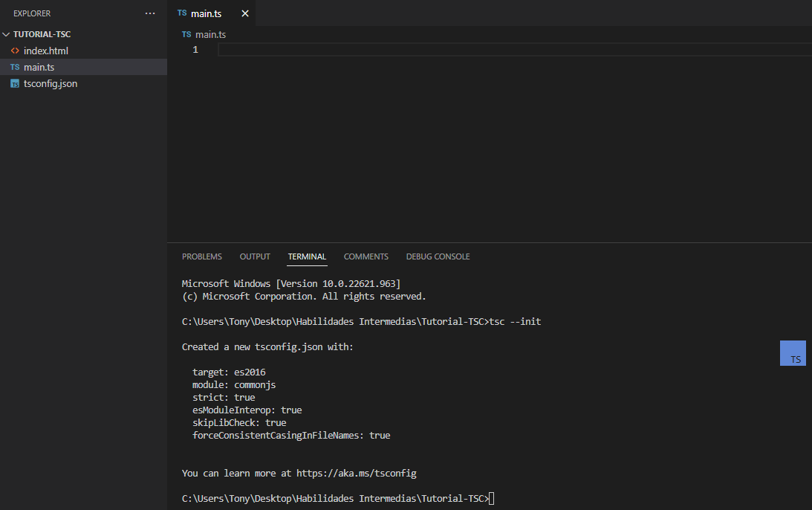Open tsconfig.json from the file tree
Viewport: 812px width, 510px height.
tap(51, 84)
